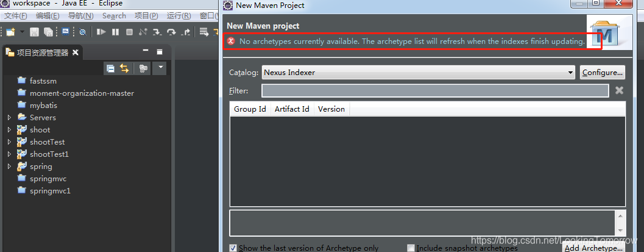Click the New wizard toolbar icon
The width and height of the screenshot is (644, 252).
tap(10, 32)
